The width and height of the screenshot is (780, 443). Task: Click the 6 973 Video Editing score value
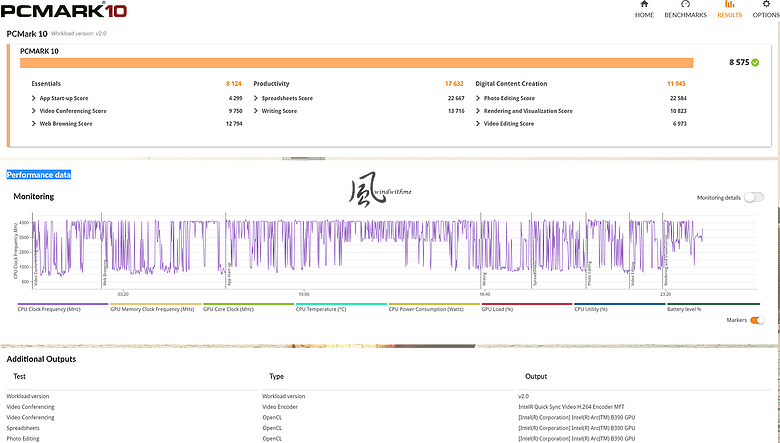(x=680, y=124)
